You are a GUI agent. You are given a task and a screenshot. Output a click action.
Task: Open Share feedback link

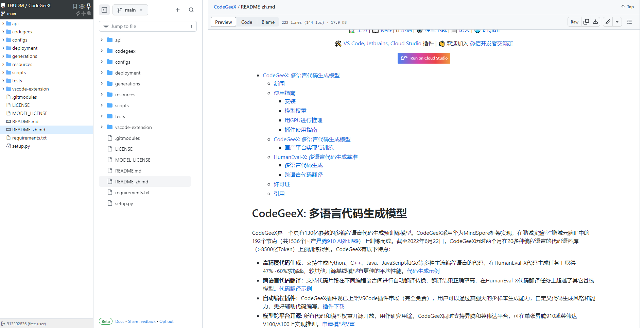tap(142, 322)
